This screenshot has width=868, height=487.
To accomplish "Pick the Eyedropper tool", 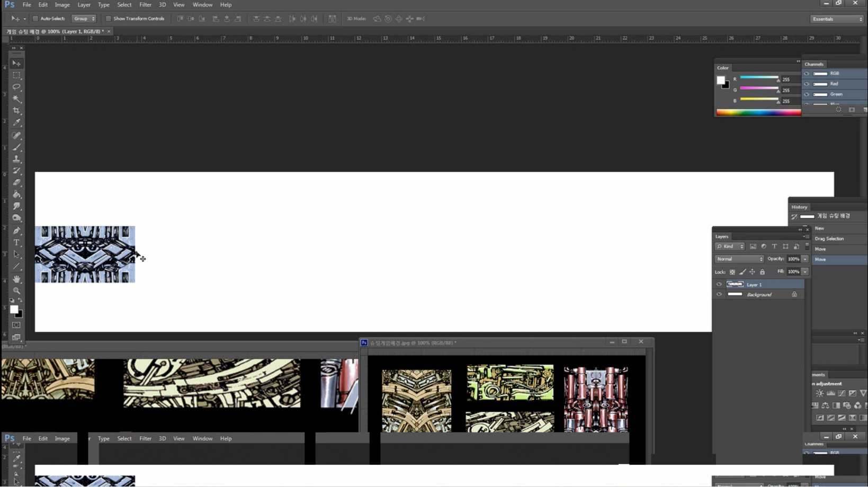I will click(x=16, y=123).
